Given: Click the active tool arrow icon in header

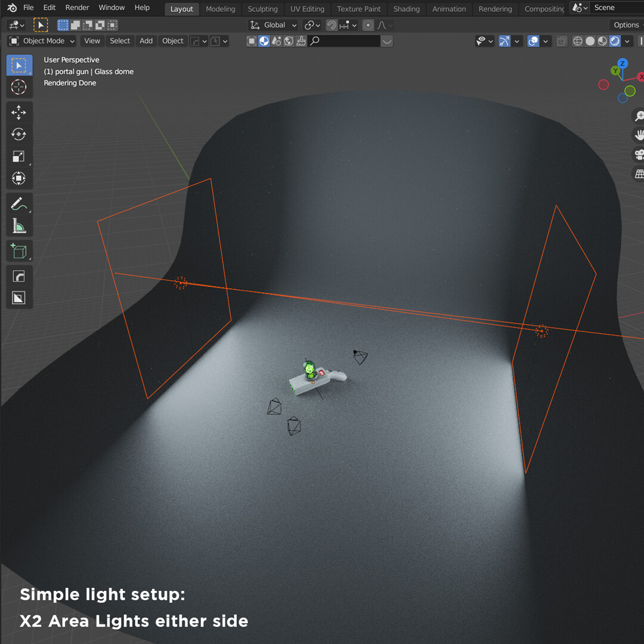Looking at the screenshot, I should 41,25.
